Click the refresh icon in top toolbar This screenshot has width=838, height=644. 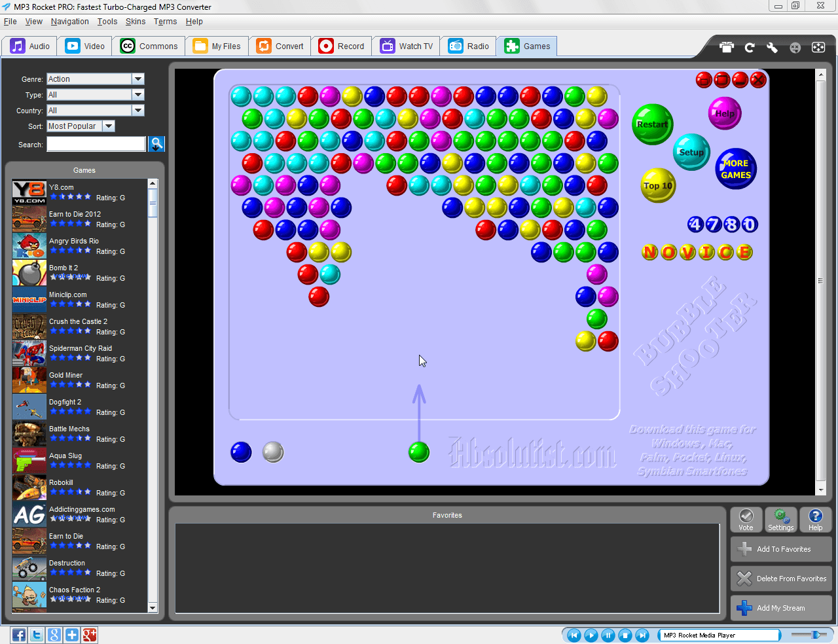[x=750, y=47]
